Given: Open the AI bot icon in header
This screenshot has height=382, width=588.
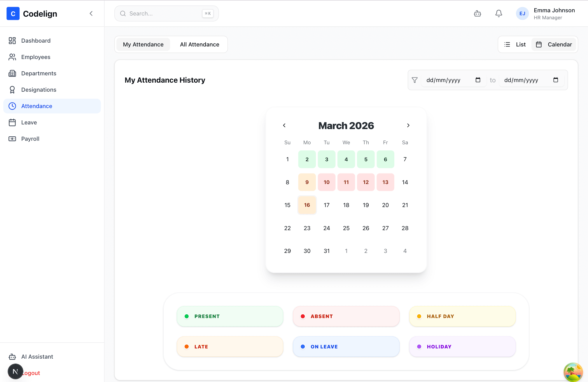Looking at the screenshot, I should [x=477, y=13].
